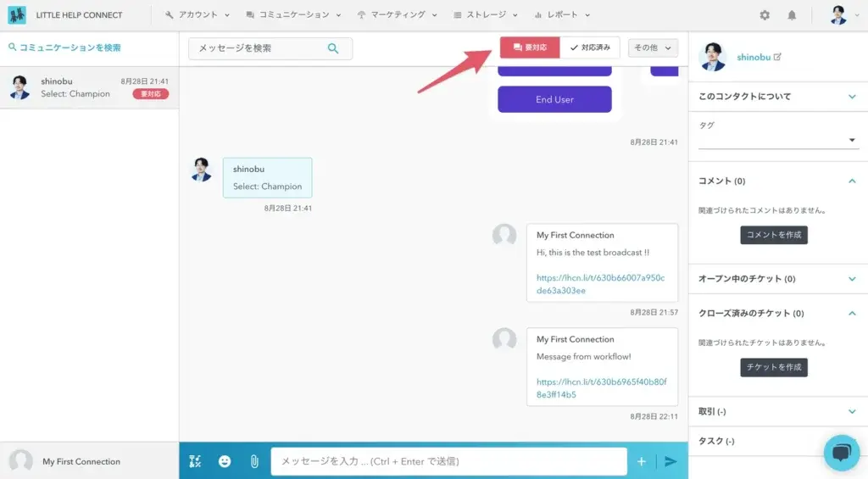Open the タグ dropdown field
The height and width of the screenshot is (479, 868).
[x=778, y=141]
